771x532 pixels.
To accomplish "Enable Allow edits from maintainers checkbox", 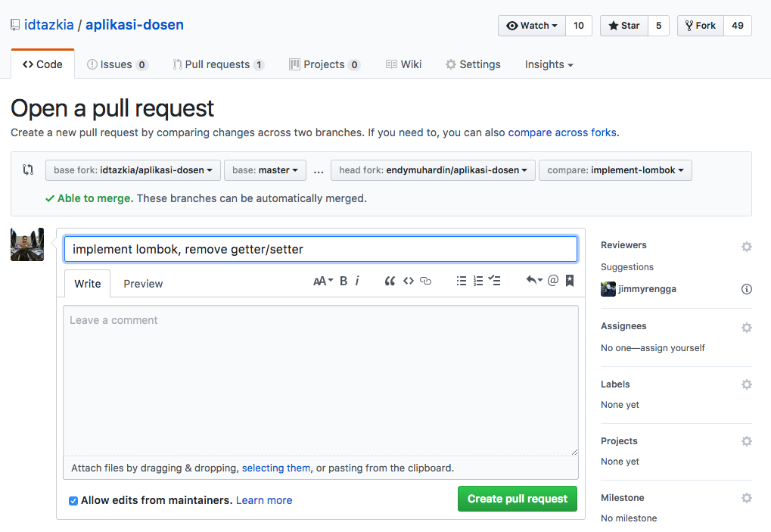I will [73, 501].
